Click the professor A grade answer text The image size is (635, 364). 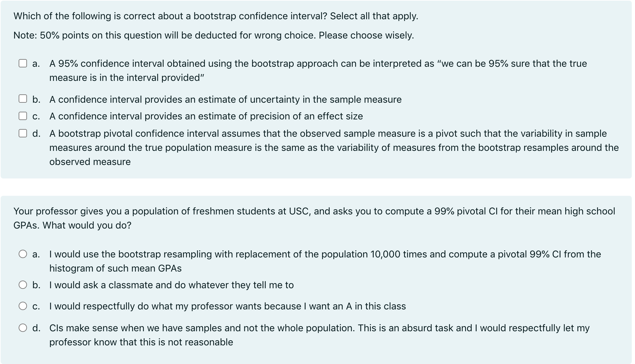click(227, 306)
